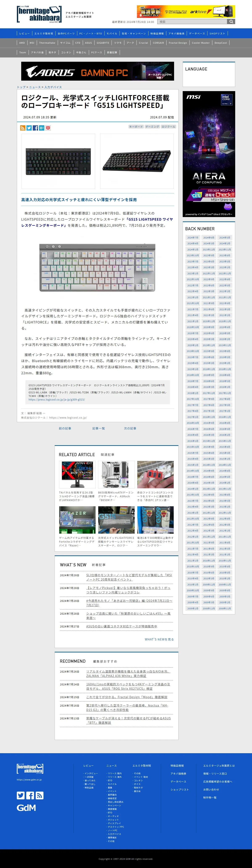Click the footer Facebook icon

pos(30,795)
